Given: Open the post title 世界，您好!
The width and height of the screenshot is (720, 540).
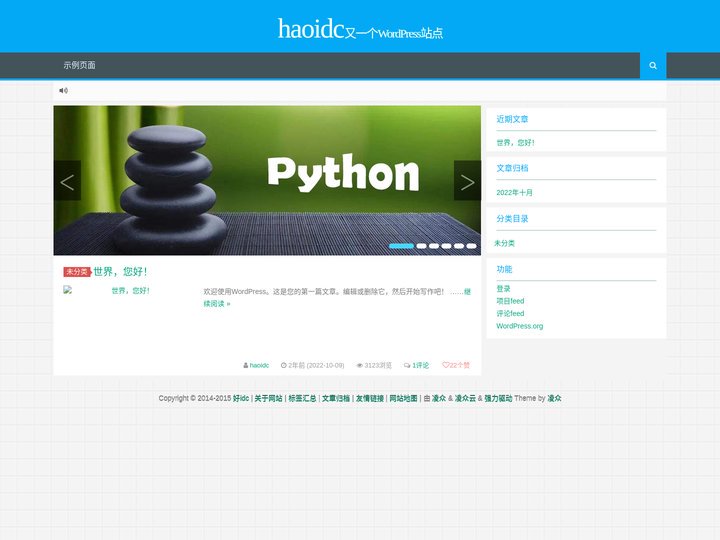Looking at the screenshot, I should tap(120, 271).
